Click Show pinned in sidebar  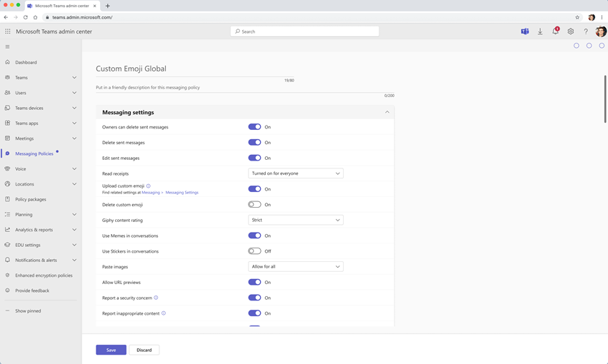point(28,311)
